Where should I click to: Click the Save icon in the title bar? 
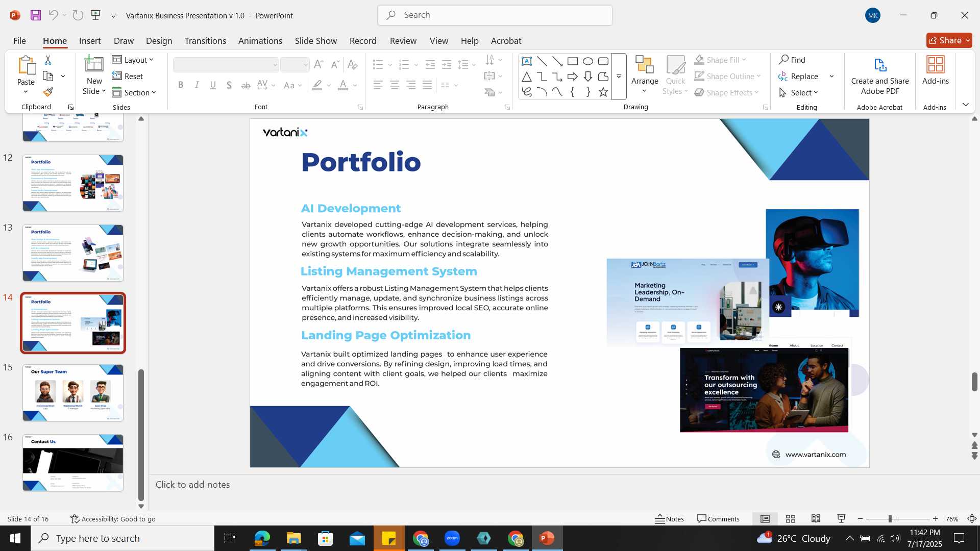(36, 15)
